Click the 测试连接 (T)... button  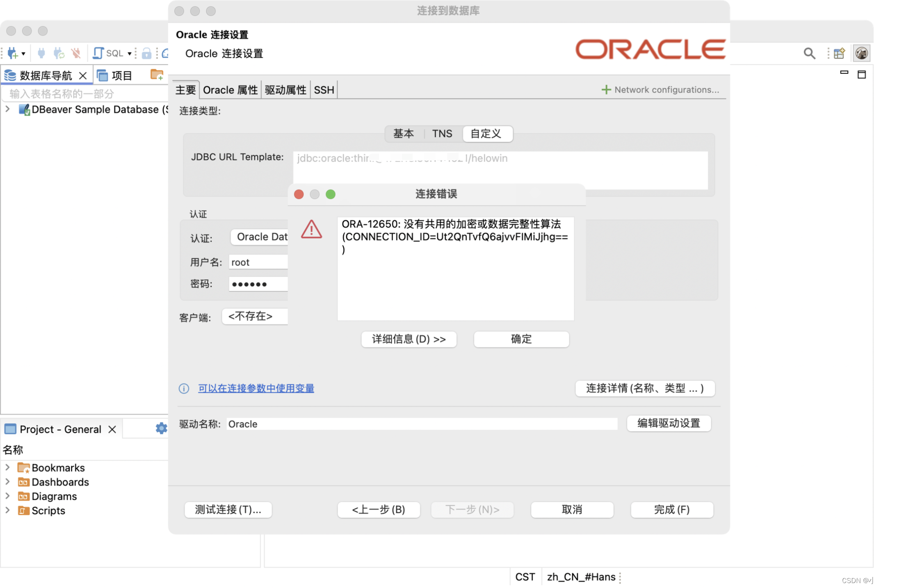[x=228, y=510]
